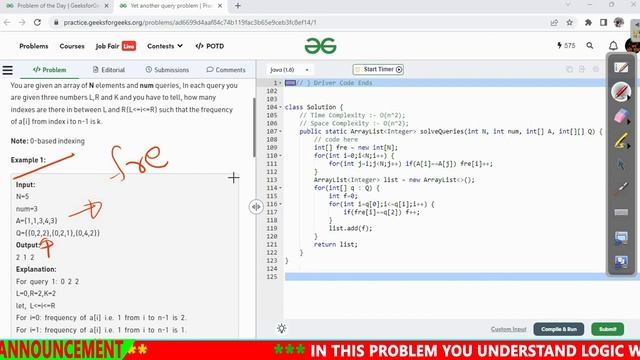Image resolution: width=640 pixels, height=360 pixels.
Task: Click the 'list.add(f);' code line
Action: 350,228
